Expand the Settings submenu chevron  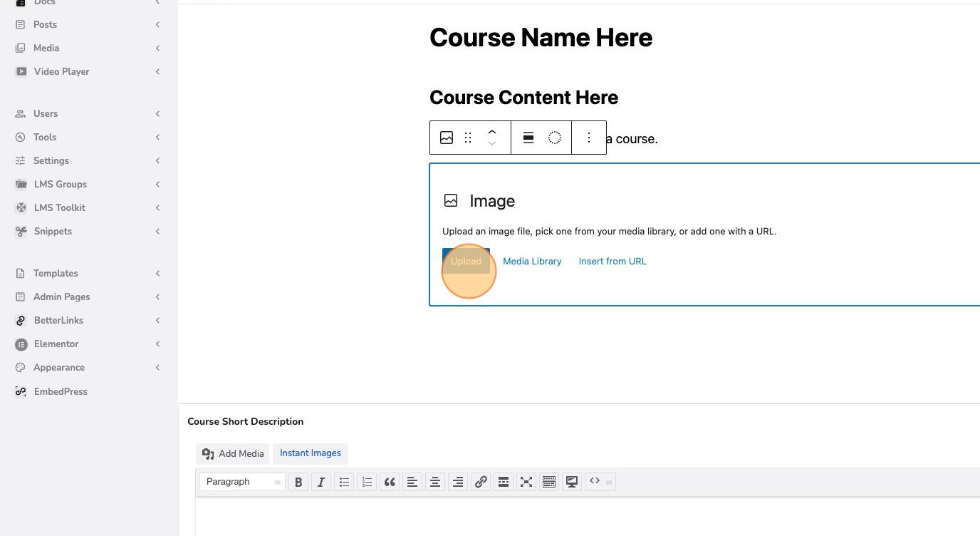pyautogui.click(x=157, y=160)
